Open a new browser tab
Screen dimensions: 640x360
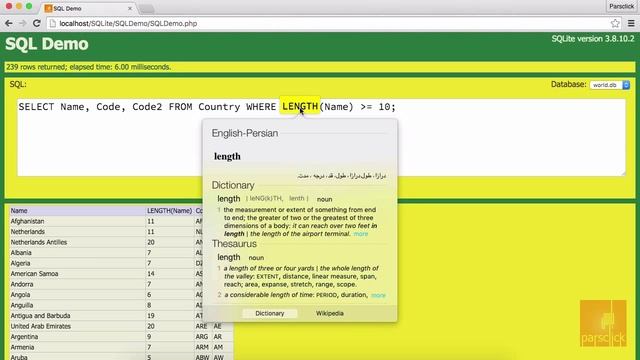pyautogui.click(x=147, y=8)
